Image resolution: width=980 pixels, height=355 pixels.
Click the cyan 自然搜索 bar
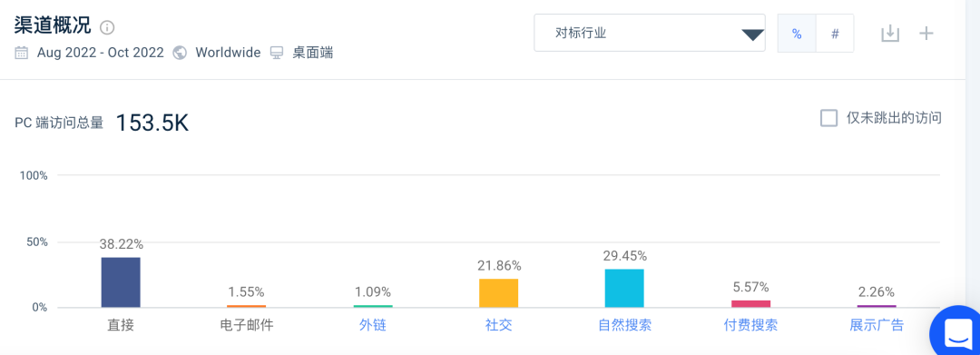point(624,288)
